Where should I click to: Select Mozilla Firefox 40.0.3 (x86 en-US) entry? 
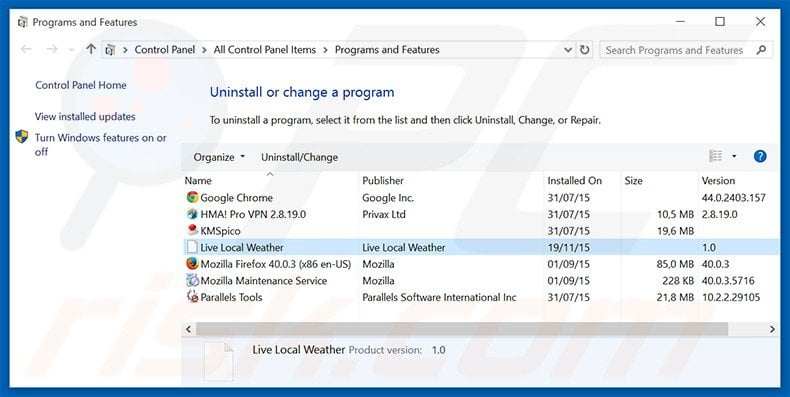pos(276,264)
